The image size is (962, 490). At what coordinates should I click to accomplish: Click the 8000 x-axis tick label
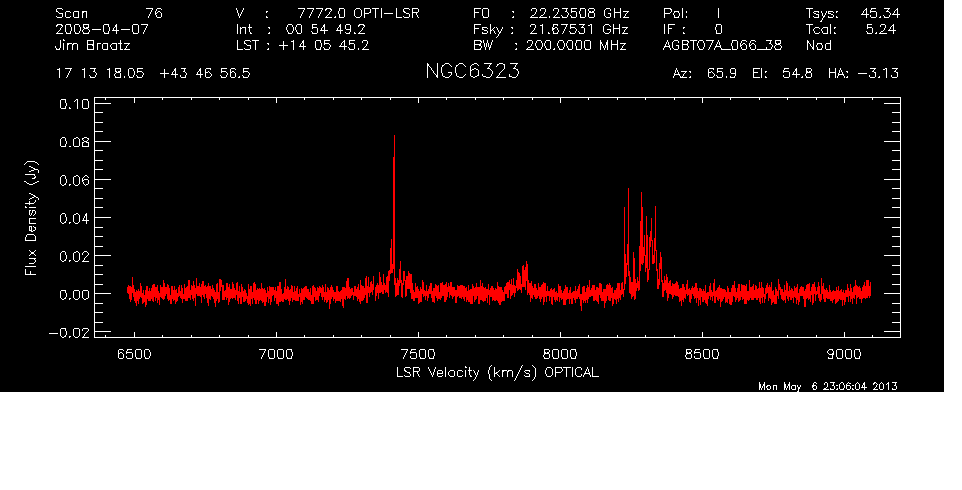click(560, 354)
